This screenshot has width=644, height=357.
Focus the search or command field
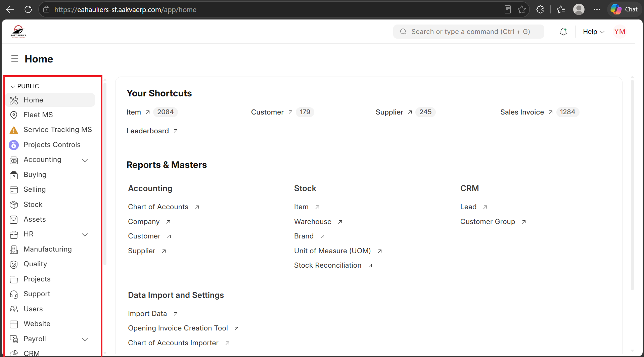coord(468,32)
